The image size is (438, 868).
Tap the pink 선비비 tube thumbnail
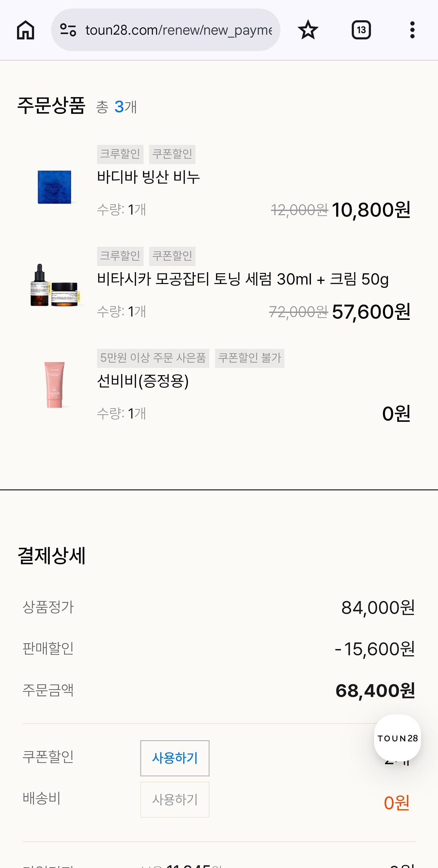tap(54, 384)
